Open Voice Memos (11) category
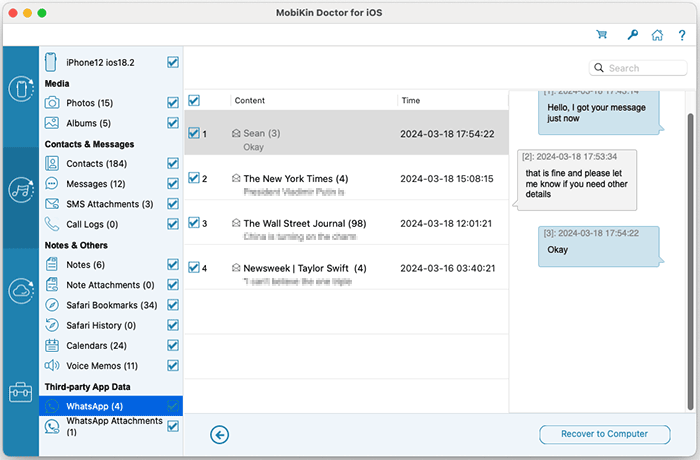 (x=102, y=365)
